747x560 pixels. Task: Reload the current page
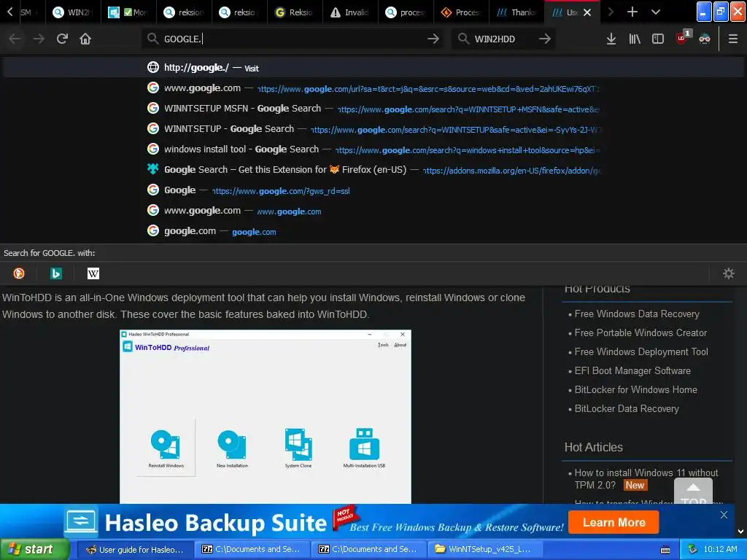62,39
